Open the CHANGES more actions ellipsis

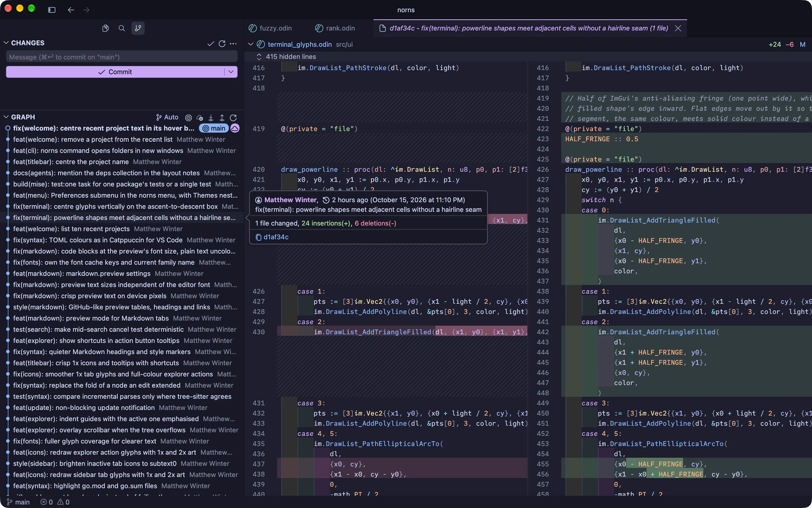[x=233, y=43]
